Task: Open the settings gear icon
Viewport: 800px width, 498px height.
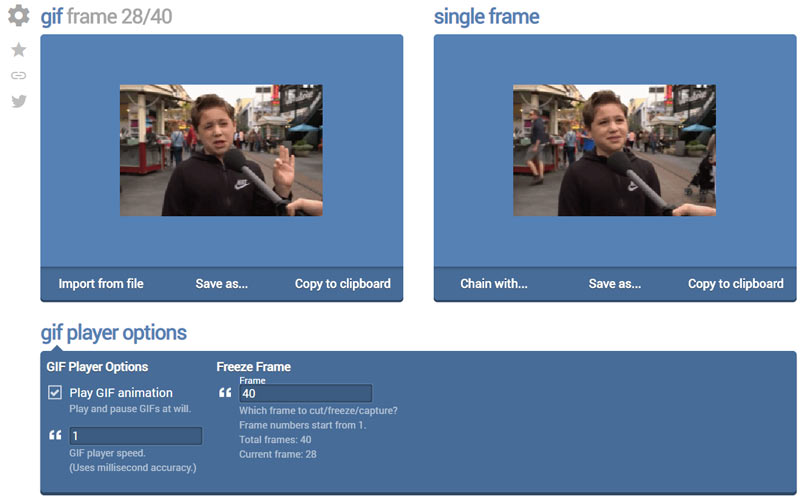Action: tap(18, 16)
